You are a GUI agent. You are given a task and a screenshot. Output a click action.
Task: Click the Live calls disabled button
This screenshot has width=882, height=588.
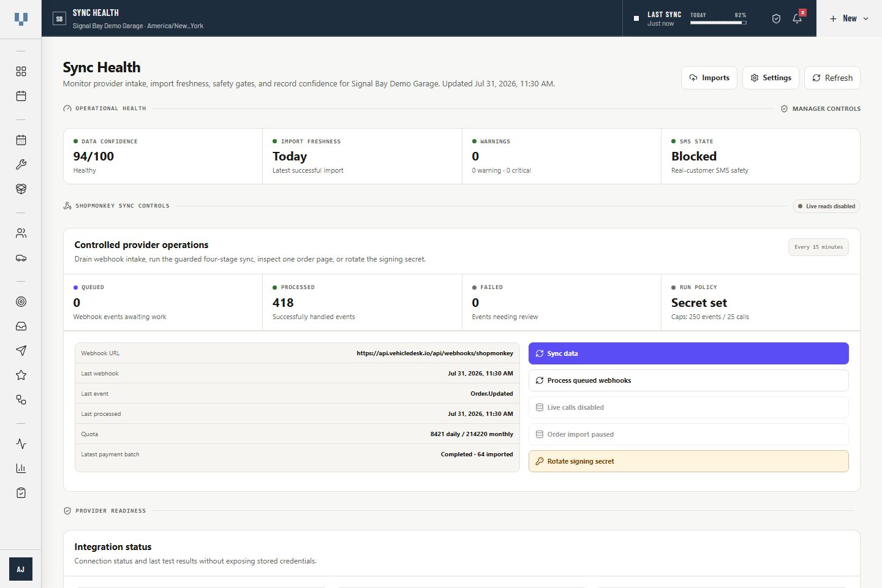coord(688,407)
